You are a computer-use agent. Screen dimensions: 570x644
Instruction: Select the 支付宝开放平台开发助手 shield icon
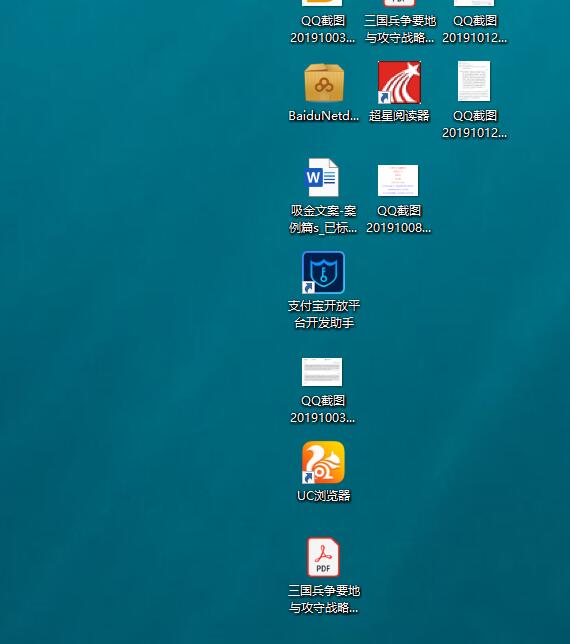click(323, 272)
